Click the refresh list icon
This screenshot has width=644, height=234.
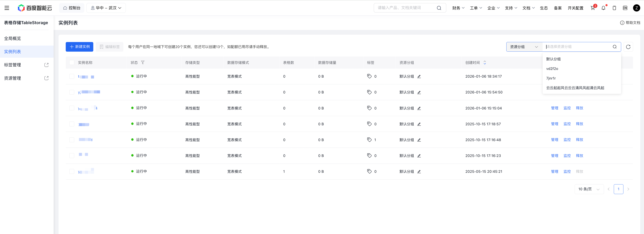[x=628, y=47]
